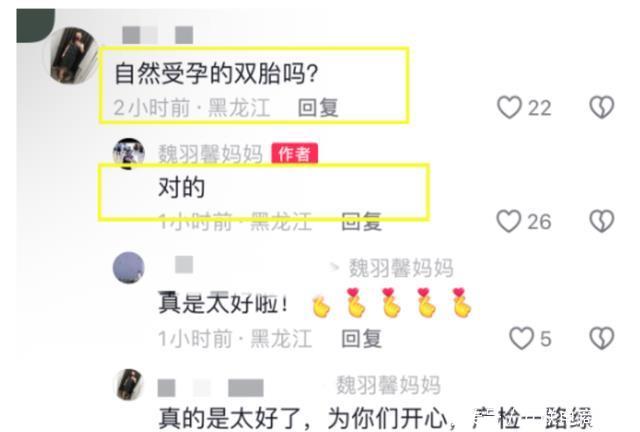The width and height of the screenshot is (640, 432).
Task: Reply to the 真是太好啦 comment
Action: (x=362, y=339)
